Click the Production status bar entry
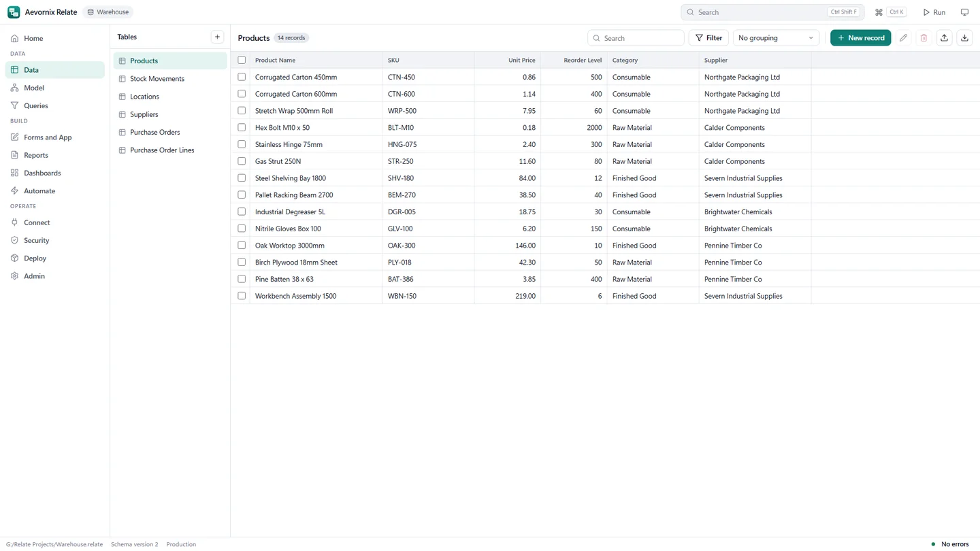This screenshot has height=551, width=980. [x=181, y=544]
